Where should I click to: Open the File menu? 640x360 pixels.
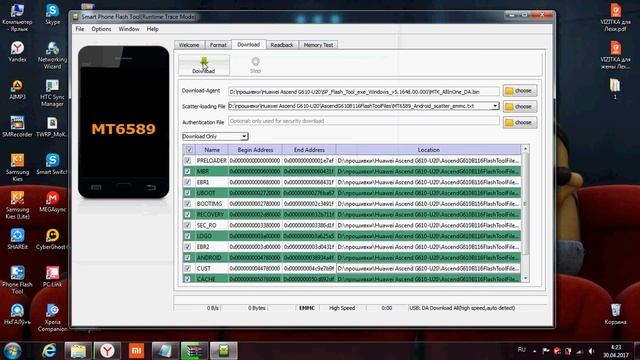[x=80, y=29]
